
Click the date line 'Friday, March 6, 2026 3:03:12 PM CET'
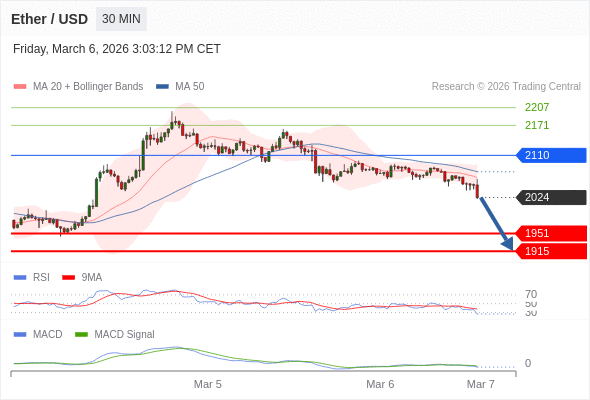tap(117, 49)
